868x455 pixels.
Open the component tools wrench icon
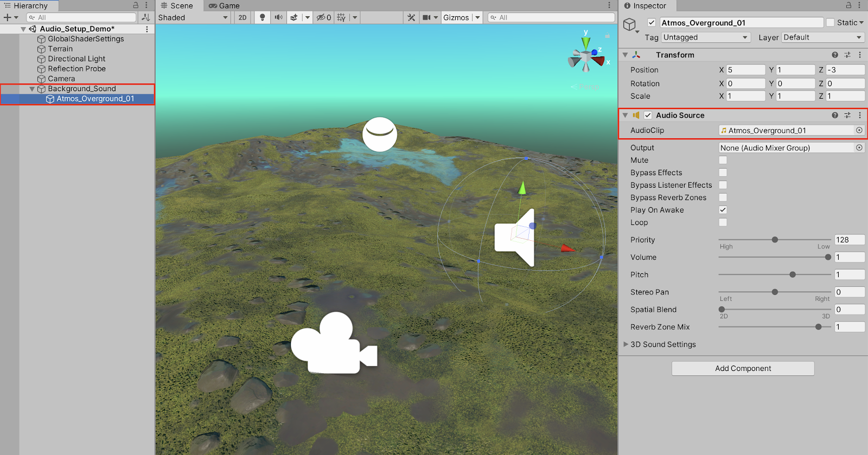[411, 17]
